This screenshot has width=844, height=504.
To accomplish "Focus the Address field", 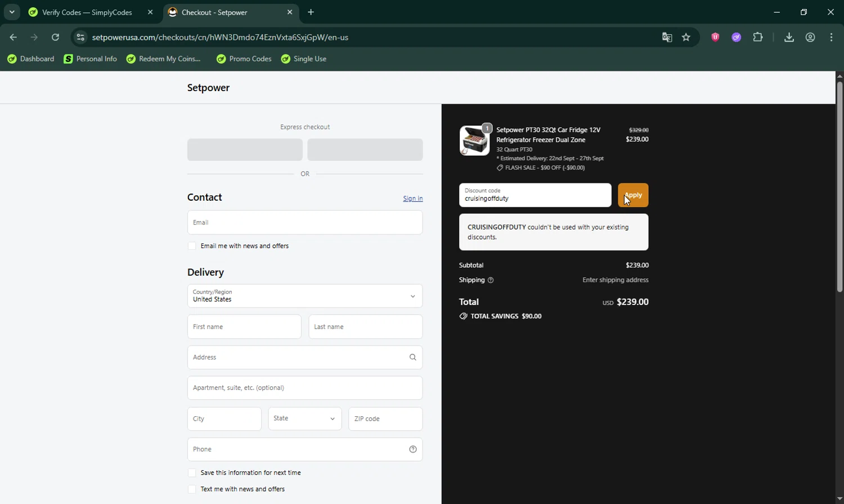I will tap(305, 357).
